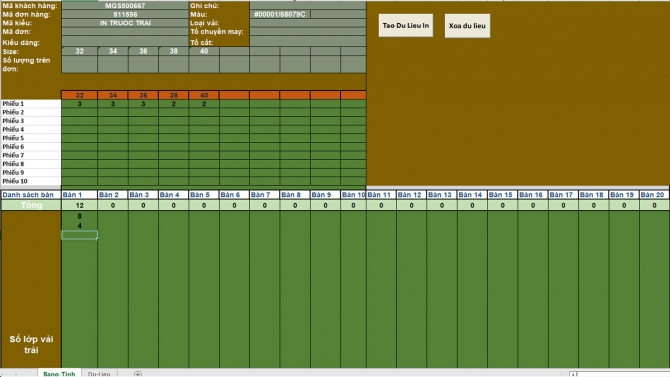Select Phiếu 10 row label
The height and width of the screenshot is (377, 670).
click(31, 181)
